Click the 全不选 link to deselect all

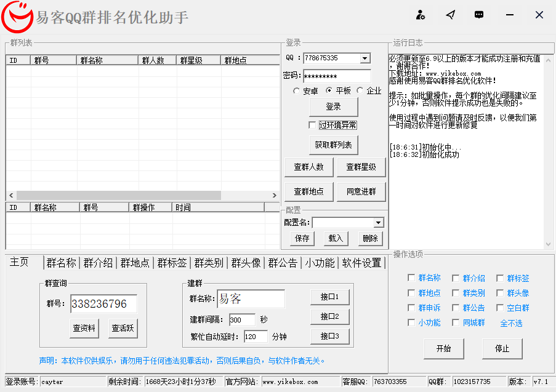click(510, 322)
